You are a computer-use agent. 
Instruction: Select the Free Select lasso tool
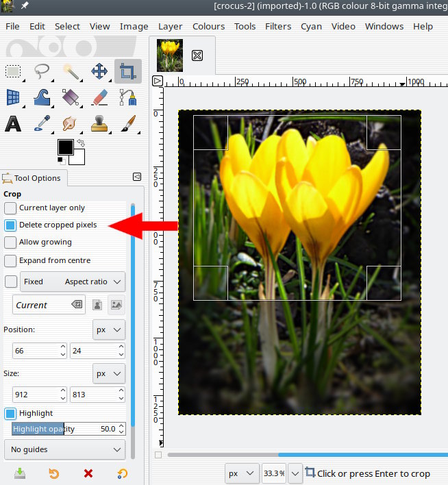(x=42, y=71)
